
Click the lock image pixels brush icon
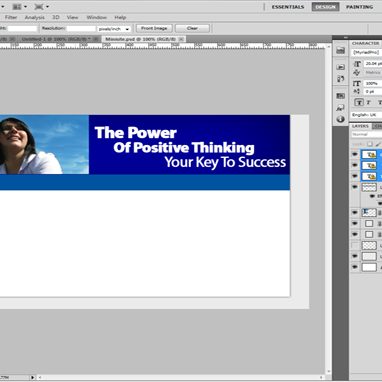[x=378, y=144]
